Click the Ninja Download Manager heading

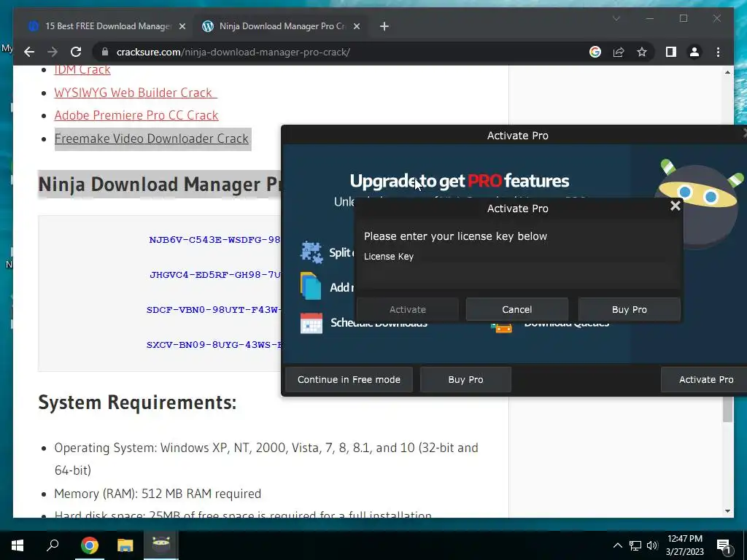click(x=160, y=184)
